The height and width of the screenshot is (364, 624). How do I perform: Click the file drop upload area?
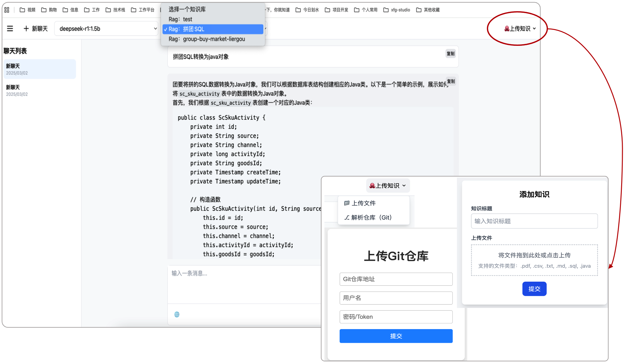coord(534,260)
